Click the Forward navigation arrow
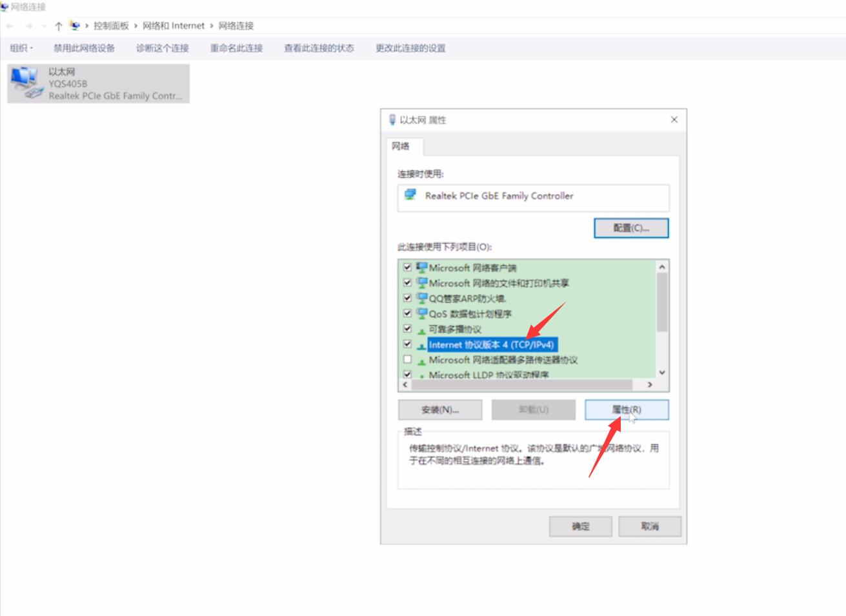Image resolution: width=846 pixels, height=616 pixels. point(28,26)
